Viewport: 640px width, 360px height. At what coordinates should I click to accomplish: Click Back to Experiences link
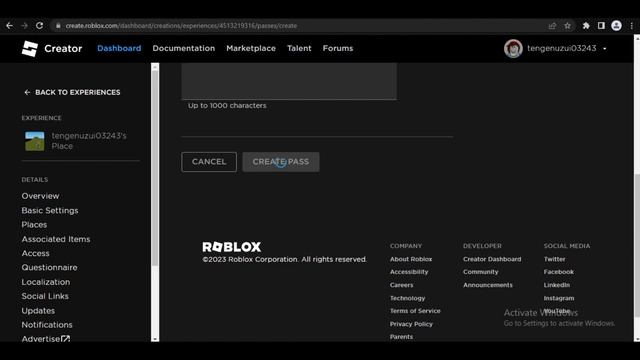(x=72, y=93)
